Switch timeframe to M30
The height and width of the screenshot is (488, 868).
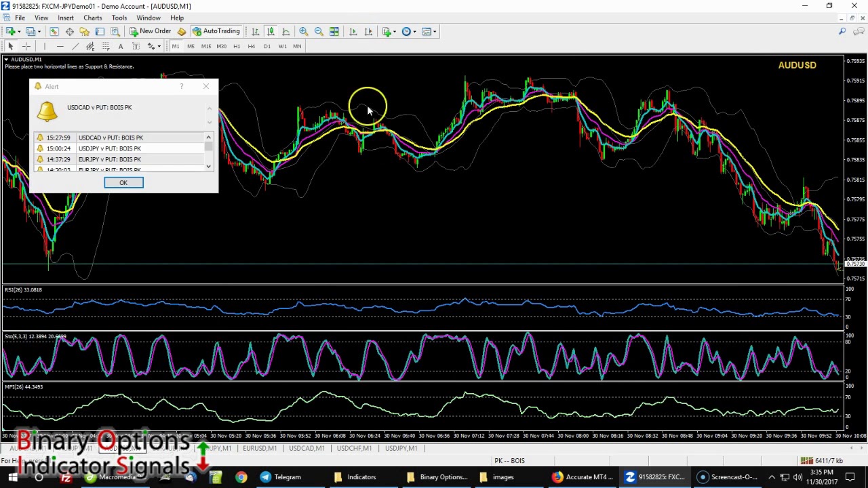[x=222, y=46]
